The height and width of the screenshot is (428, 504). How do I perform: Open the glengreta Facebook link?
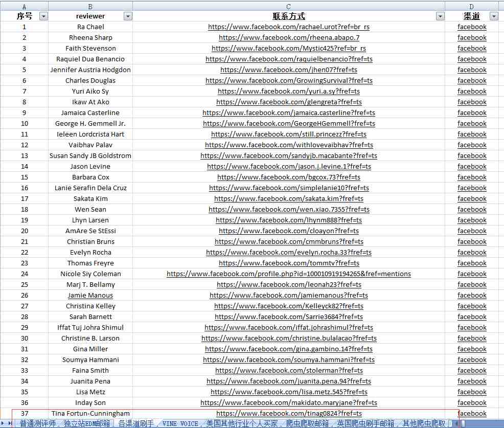289,102
